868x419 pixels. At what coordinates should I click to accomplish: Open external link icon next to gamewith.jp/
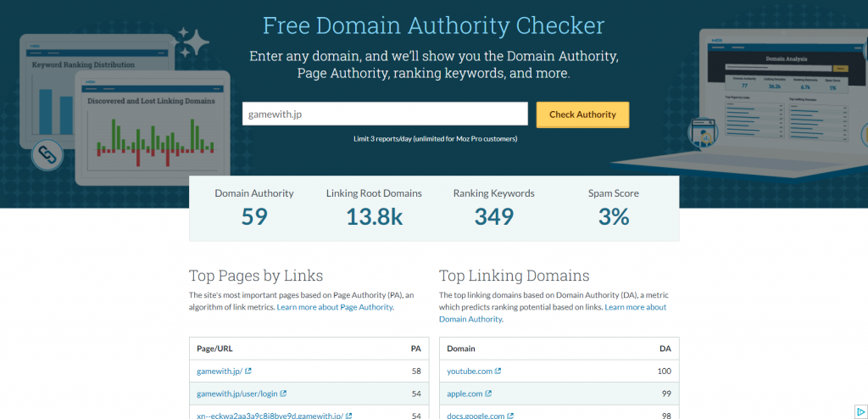[x=248, y=372]
